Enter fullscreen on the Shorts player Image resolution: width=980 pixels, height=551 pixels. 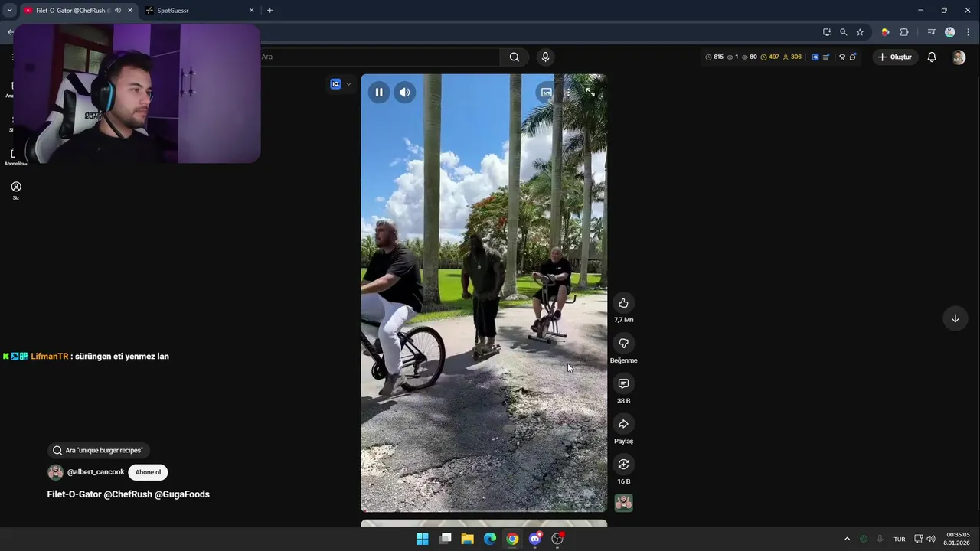[590, 93]
